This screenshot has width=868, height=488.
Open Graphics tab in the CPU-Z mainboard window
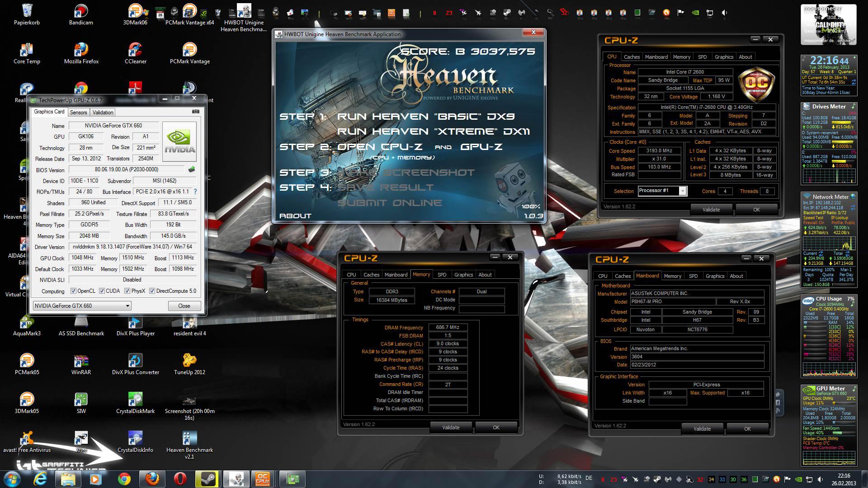tap(715, 276)
